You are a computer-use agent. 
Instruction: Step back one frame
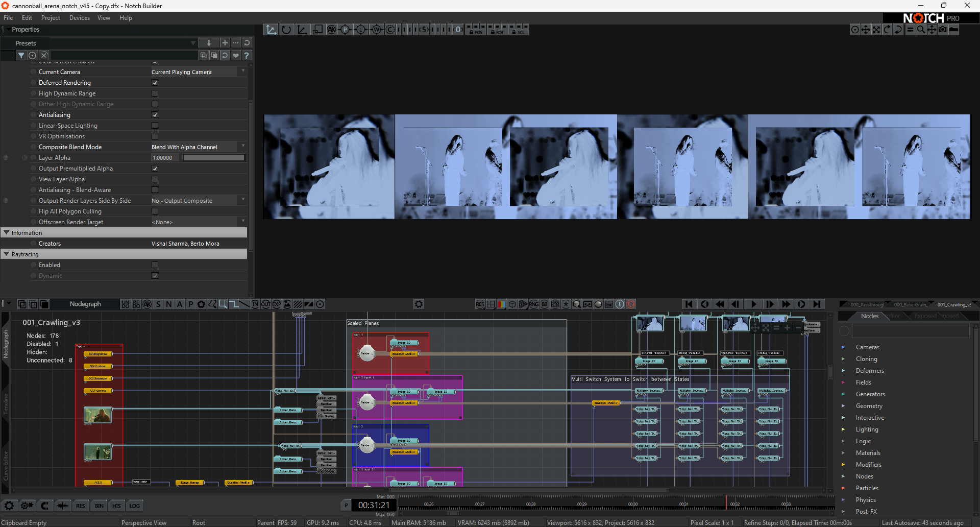[736, 304]
